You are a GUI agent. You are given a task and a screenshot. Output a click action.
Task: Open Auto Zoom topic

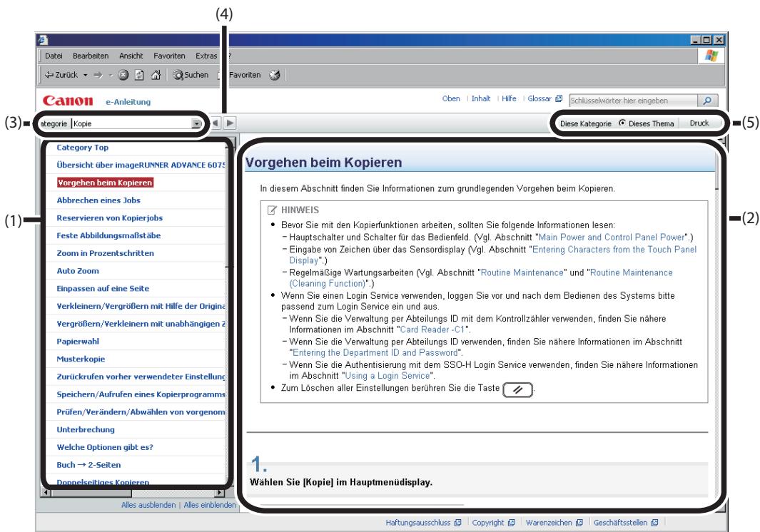pyautogui.click(x=78, y=271)
